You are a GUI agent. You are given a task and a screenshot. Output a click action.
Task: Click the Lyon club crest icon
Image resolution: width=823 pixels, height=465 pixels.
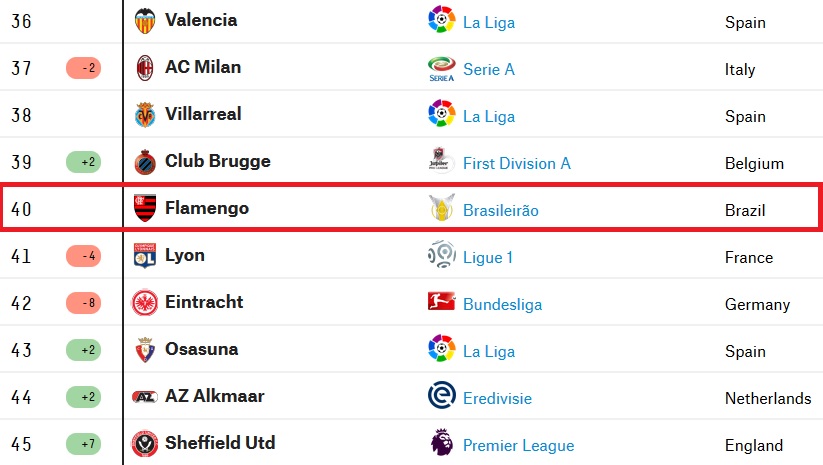click(x=145, y=256)
